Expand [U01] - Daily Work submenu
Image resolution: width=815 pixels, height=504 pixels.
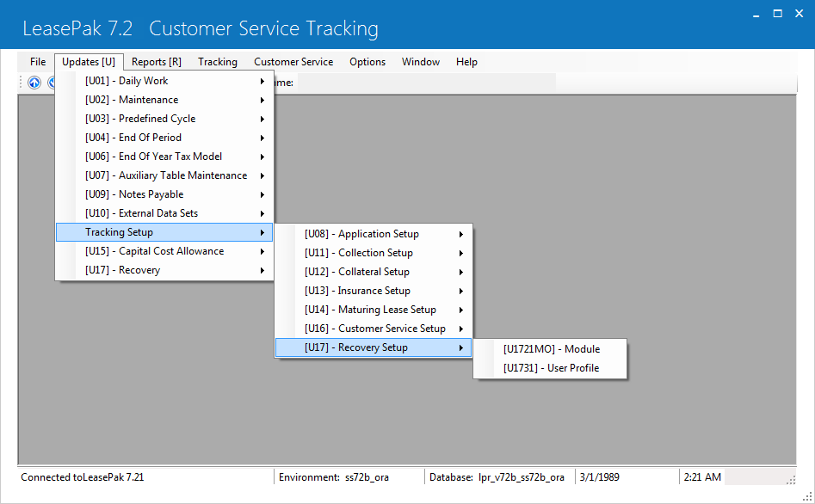click(x=164, y=81)
